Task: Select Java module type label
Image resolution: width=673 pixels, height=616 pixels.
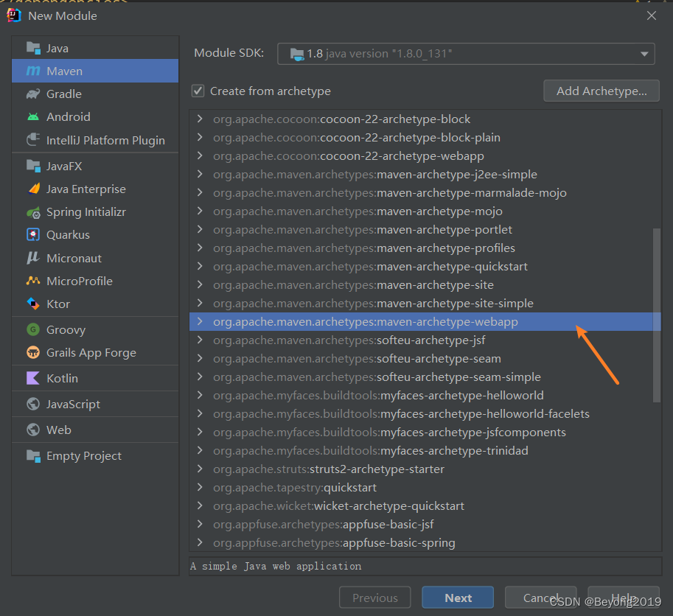Action: (x=57, y=49)
